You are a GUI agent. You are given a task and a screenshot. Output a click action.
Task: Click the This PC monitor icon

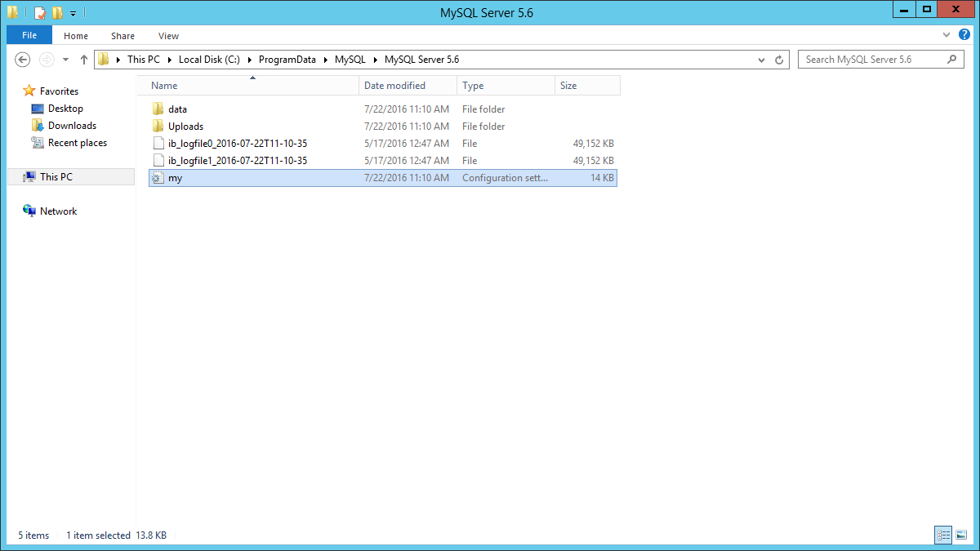click(x=29, y=176)
